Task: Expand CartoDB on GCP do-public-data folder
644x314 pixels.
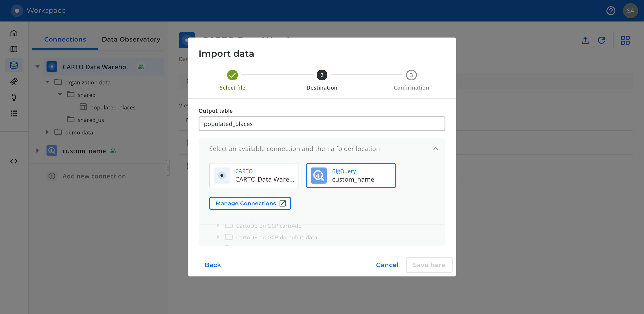Action: (218, 237)
